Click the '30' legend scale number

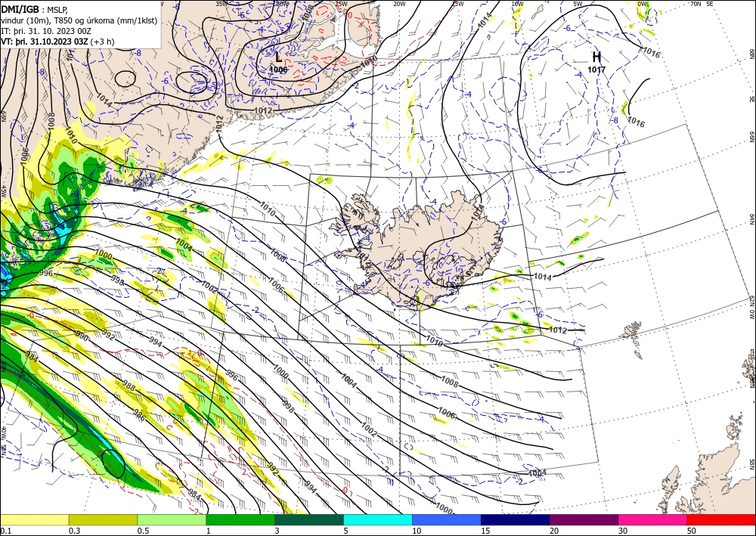[x=623, y=531]
